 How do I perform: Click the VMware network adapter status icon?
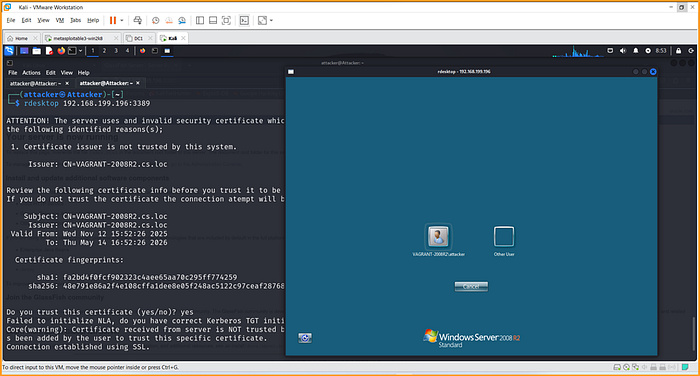click(x=635, y=367)
